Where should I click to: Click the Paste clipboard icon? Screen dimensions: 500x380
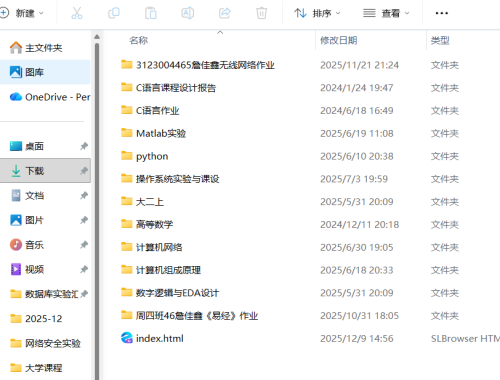point(151,13)
